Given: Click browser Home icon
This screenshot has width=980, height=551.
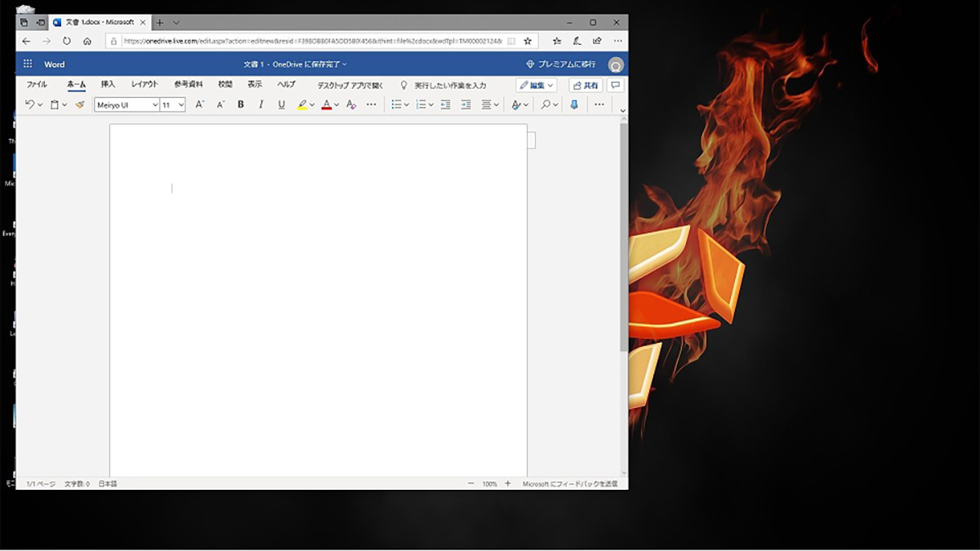Looking at the screenshot, I should point(87,40).
